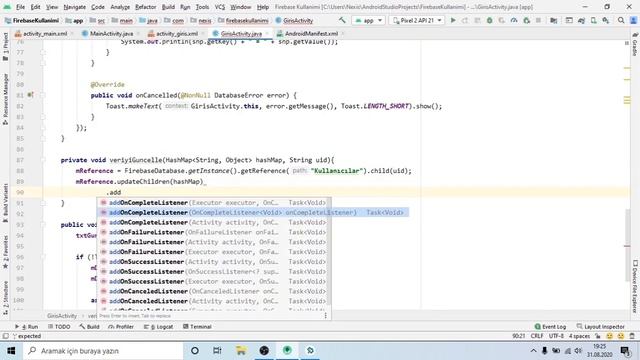Open the Project side panel

5,47
